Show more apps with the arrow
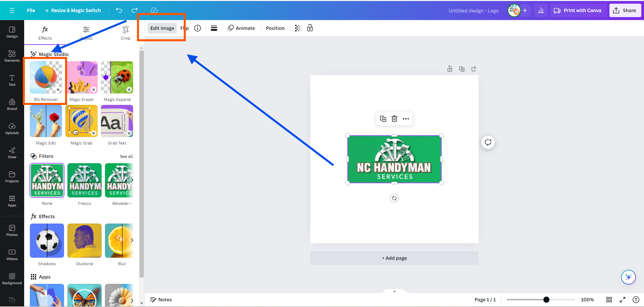Image resolution: width=644 pixels, height=307 pixels. tap(132, 300)
